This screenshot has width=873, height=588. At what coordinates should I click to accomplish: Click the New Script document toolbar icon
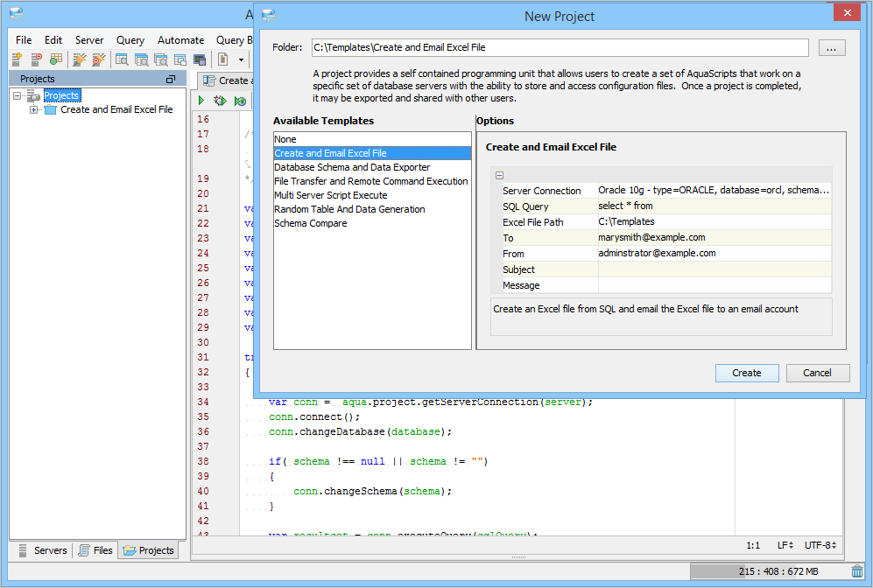click(x=222, y=59)
